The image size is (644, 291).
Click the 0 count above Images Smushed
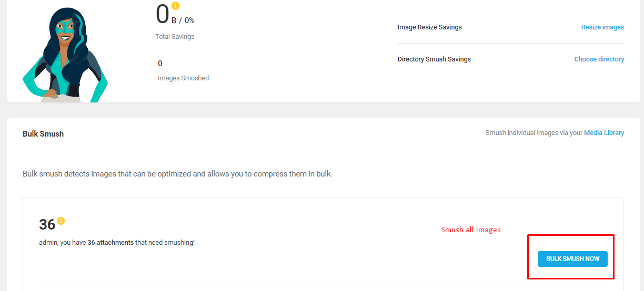[160, 64]
